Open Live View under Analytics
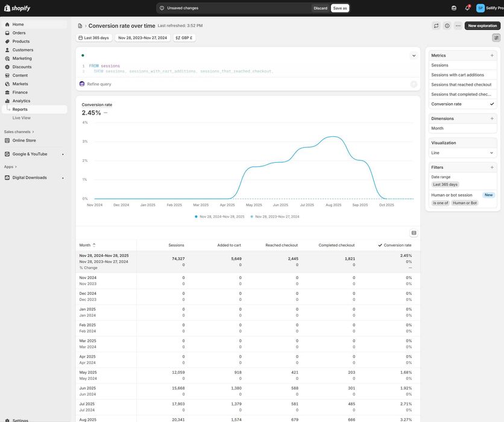The height and width of the screenshot is (422, 504). (22, 118)
